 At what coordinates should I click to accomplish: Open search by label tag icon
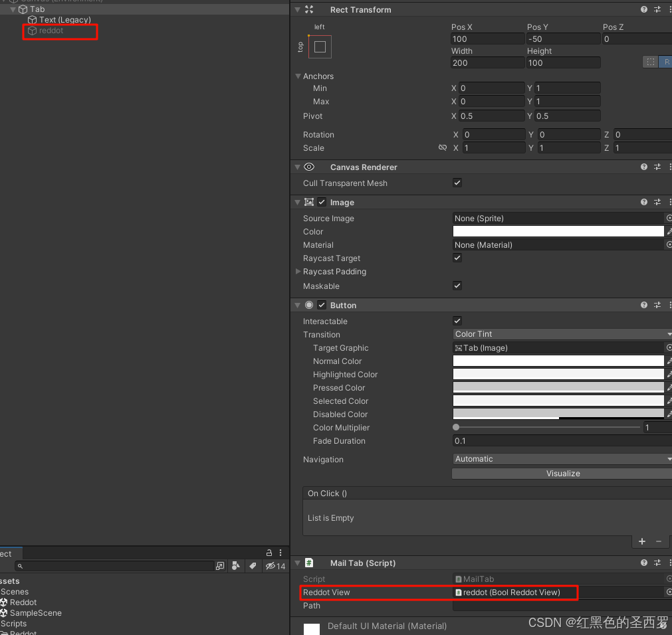253,566
